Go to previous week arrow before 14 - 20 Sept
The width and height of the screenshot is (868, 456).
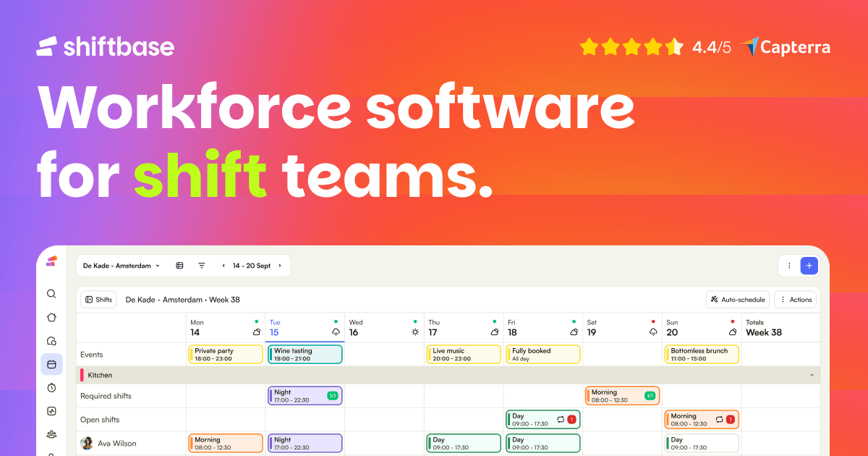point(224,266)
